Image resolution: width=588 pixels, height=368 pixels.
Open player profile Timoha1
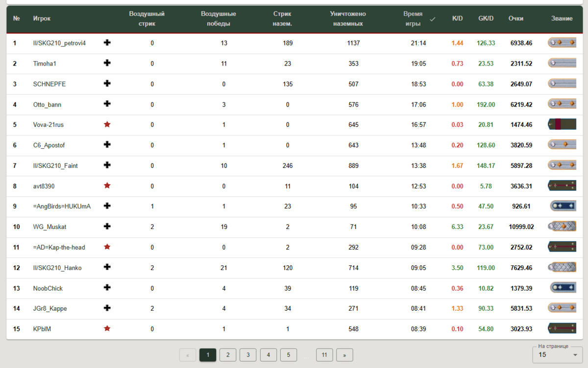45,64
